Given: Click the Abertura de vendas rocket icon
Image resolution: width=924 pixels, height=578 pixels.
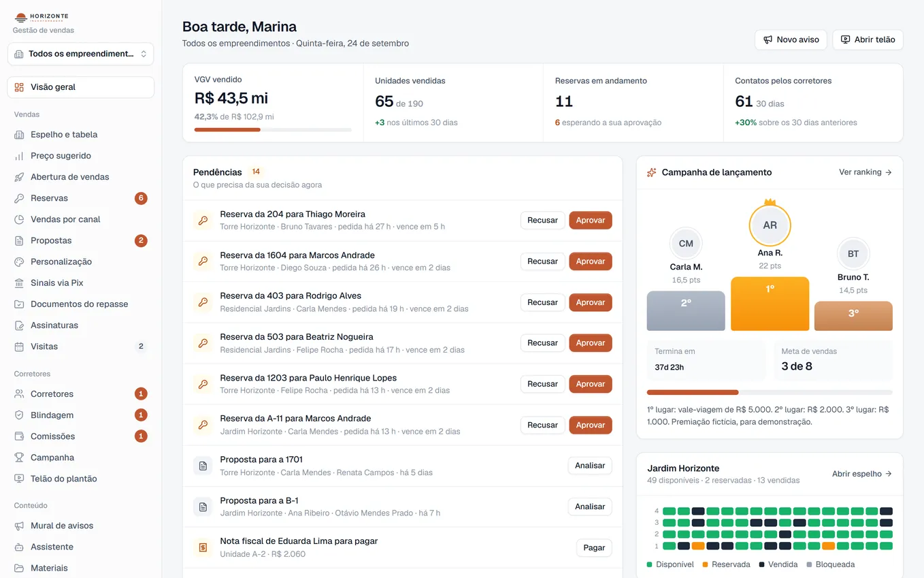Looking at the screenshot, I should click(x=19, y=177).
